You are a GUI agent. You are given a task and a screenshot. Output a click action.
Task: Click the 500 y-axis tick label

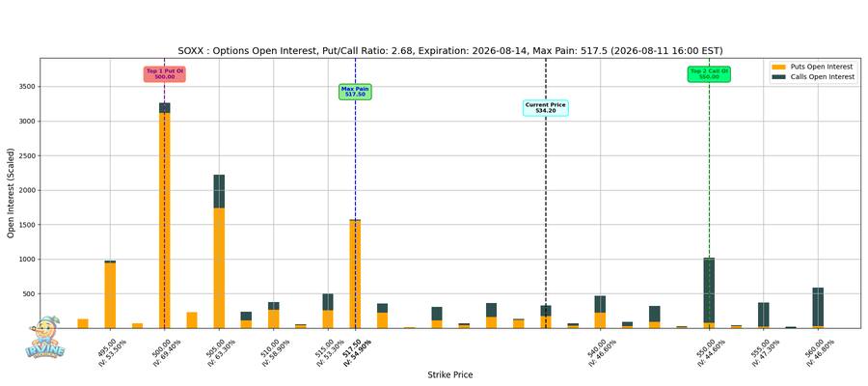point(29,293)
